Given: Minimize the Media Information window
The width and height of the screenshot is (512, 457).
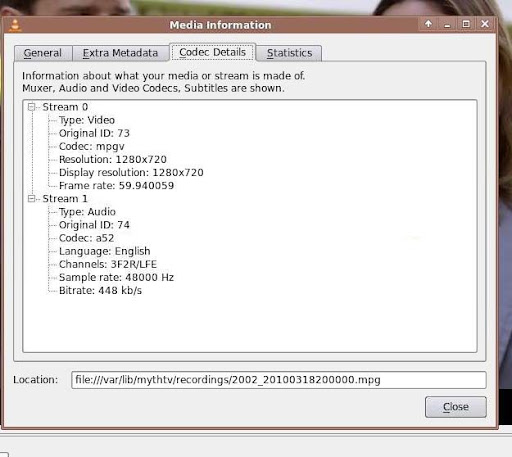Looking at the screenshot, I should (447, 24).
